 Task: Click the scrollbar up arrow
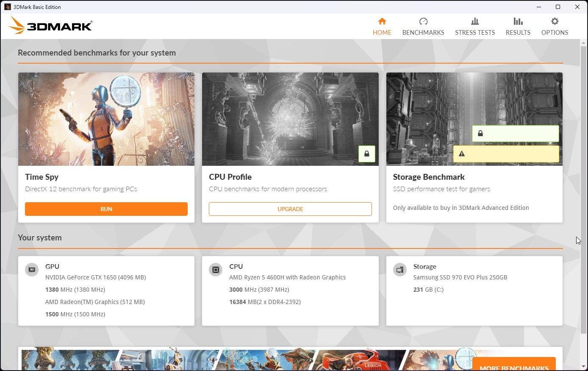584,43
